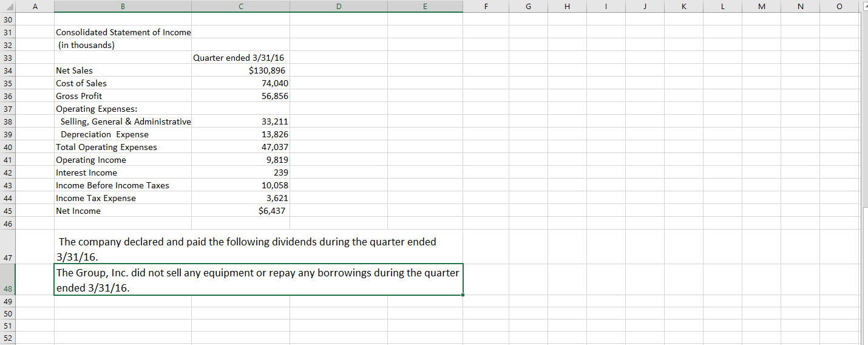Select row 45 header
Viewport: 868px width, 345px height.
pyautogui.click(x=7, y=211)
